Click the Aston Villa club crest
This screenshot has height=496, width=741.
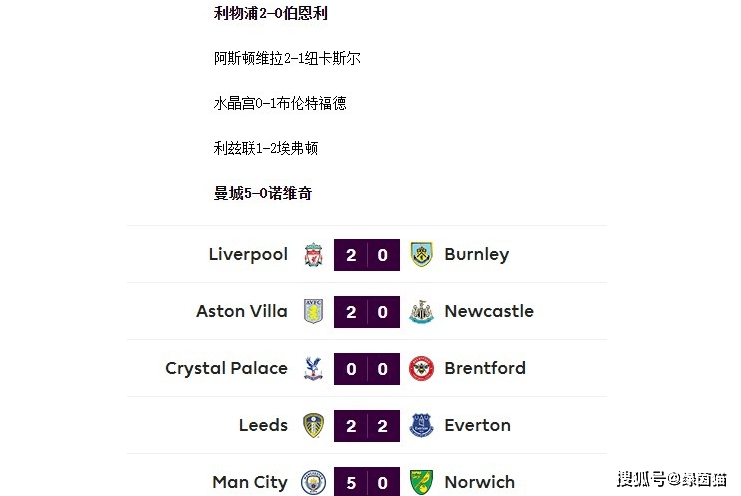[314, 311]
